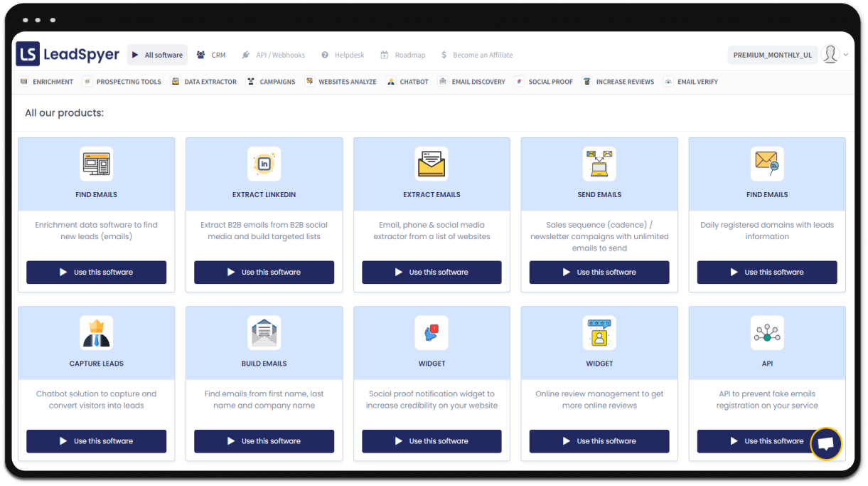Image resolution: width=868 pixels, height=486 pixels.
Task: Select the Data Extractor category
Action: click(204, 82)
